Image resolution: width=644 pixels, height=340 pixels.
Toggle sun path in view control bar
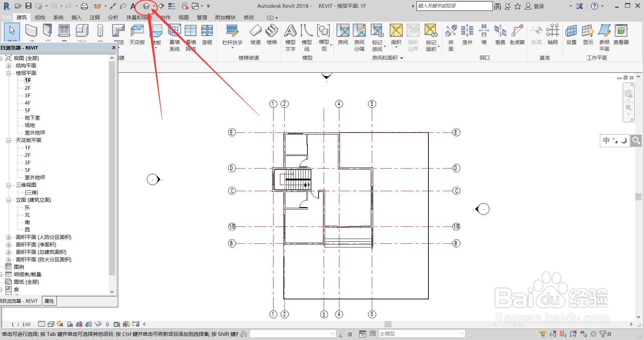(x=60, y=324)
